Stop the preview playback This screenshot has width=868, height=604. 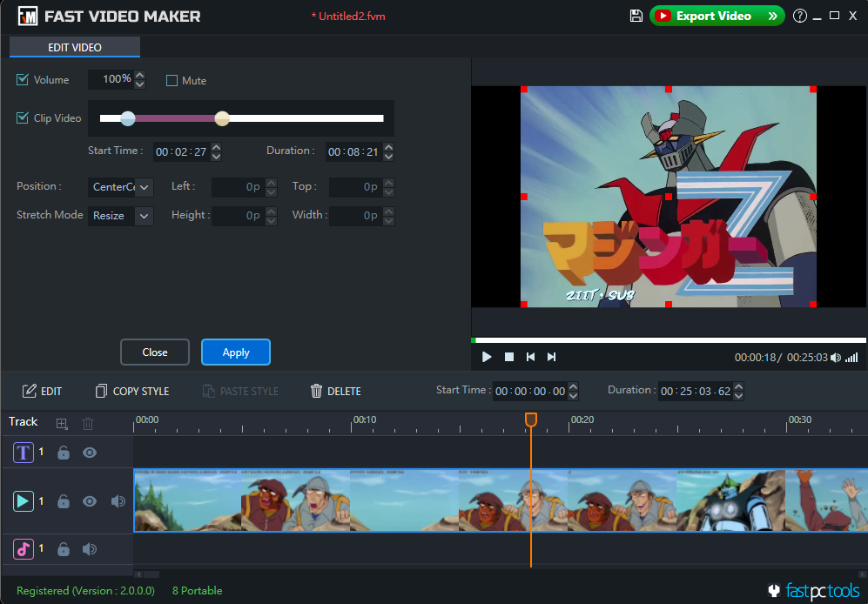509,357
